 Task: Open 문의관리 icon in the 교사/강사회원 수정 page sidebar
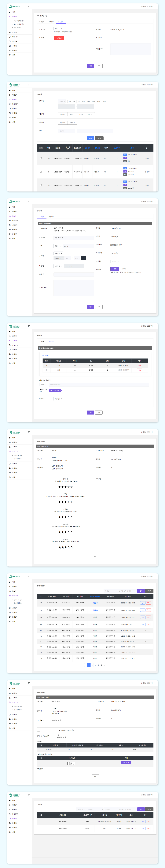(x=10, y=50)
